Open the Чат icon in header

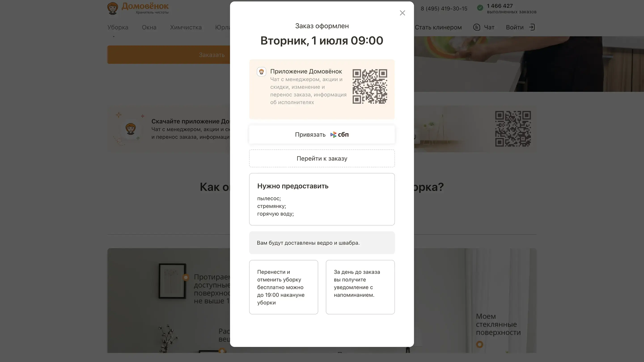pyautogui.click(x=477, y=27)
